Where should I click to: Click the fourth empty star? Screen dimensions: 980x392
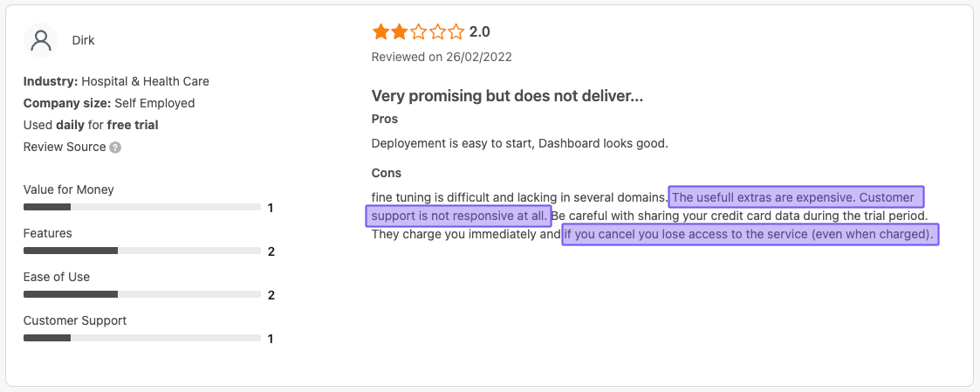[x=437, y=32]
